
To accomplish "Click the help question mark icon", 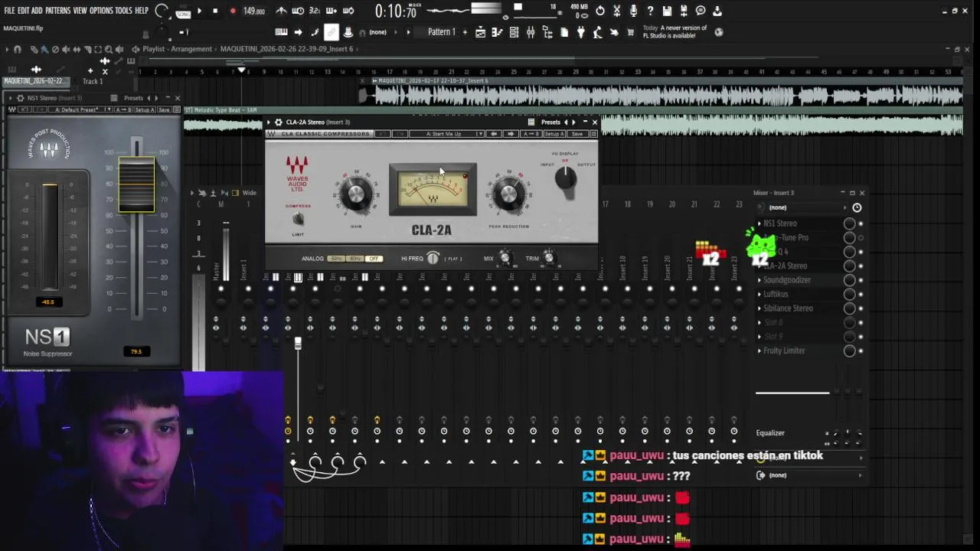I will 650,11.
